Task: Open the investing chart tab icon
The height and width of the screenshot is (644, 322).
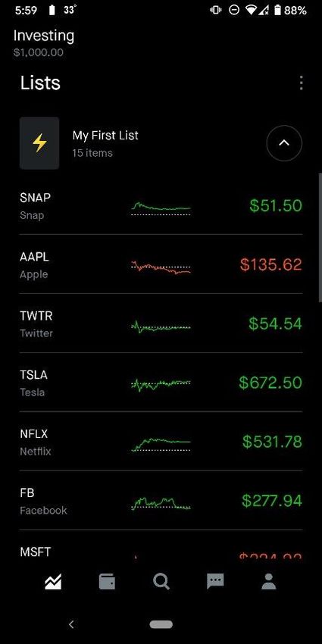Action: [x=53, y=582]
